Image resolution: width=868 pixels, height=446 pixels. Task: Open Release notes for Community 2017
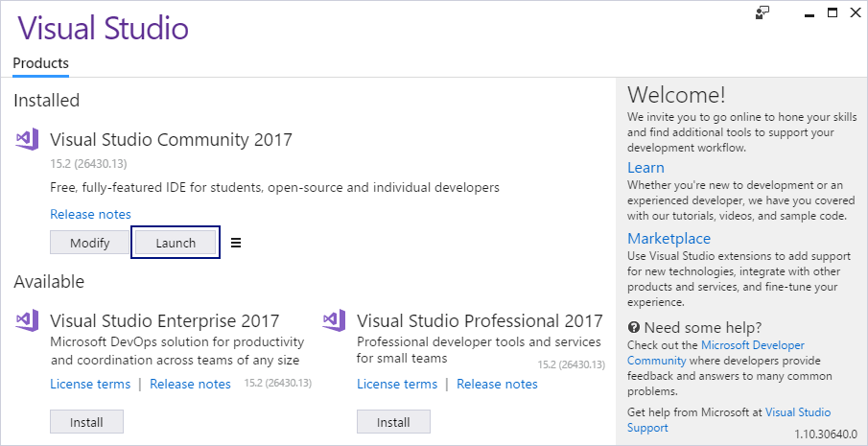pyautogui.click(x=91, y=214)
